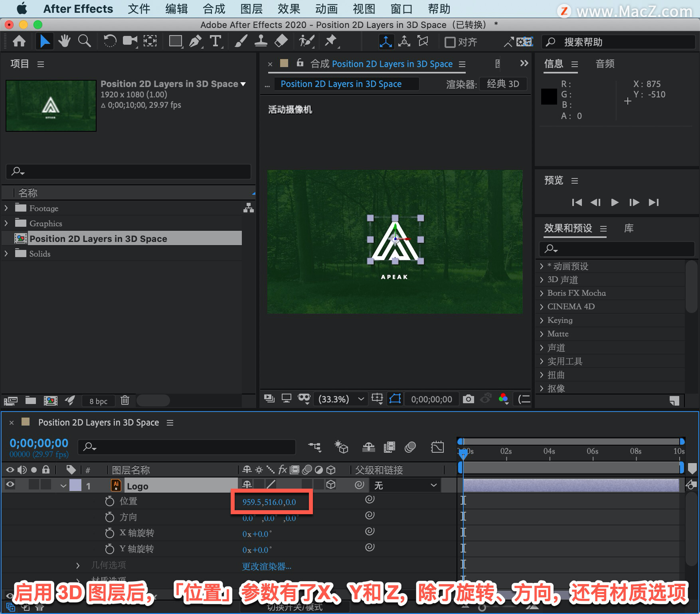This screenshot has width=700, height=614.
Task: Select the Rotation tool
Action: 110,41
